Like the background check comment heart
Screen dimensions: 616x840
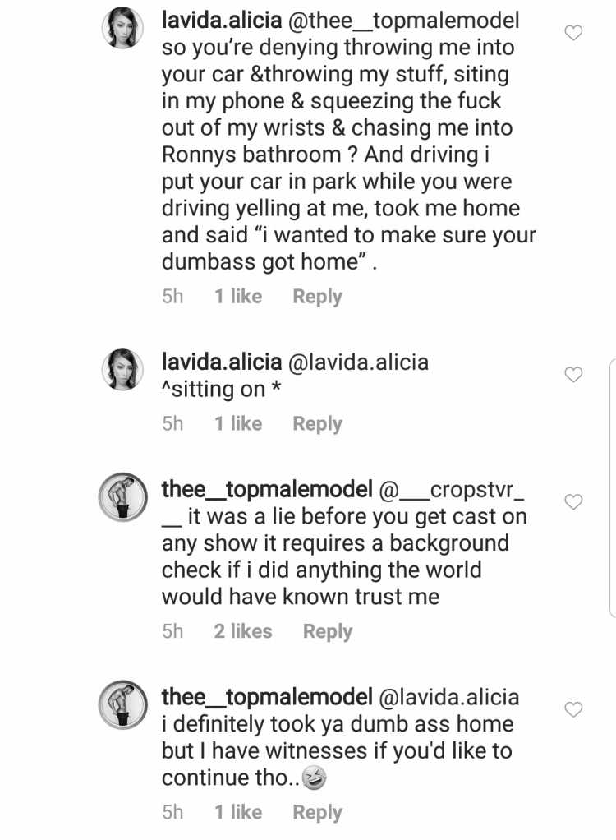[x=573, y=502]
